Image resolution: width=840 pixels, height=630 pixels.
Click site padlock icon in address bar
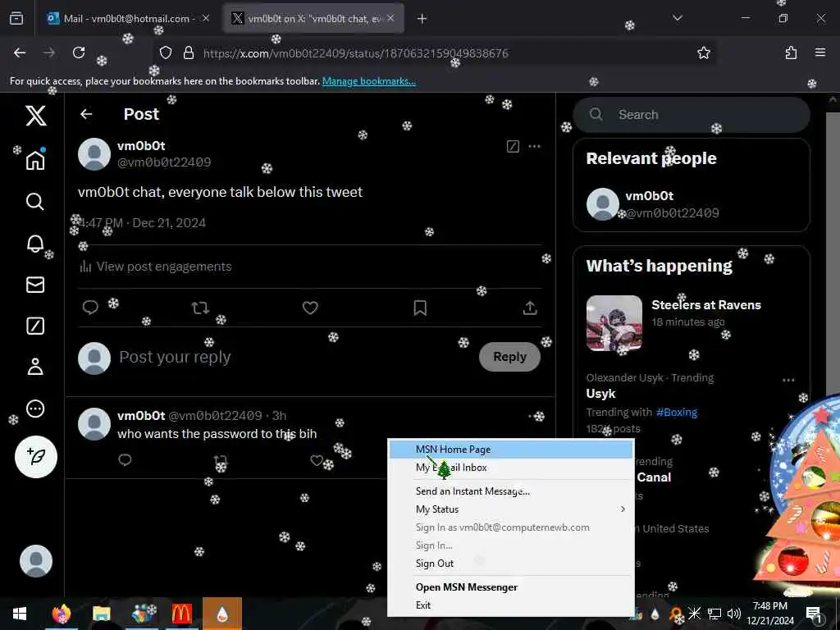pos(188,52)
